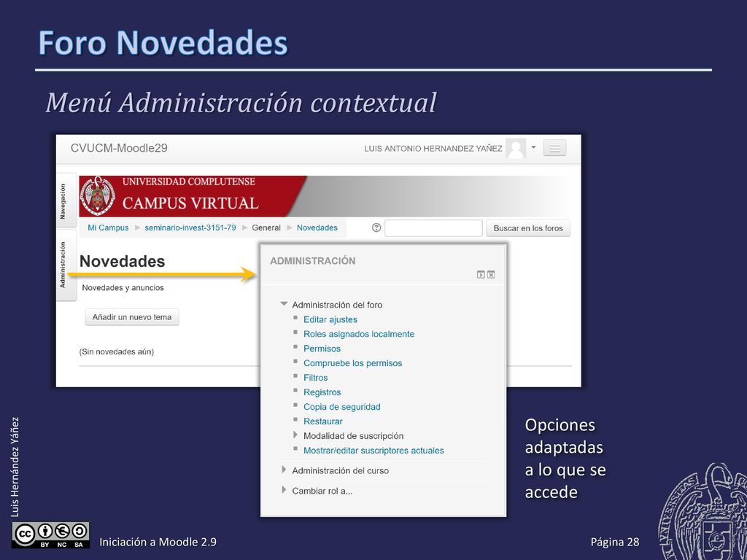747x560 pixels.
Task: Open the Permisos link
Action: (x=322, y=349)
